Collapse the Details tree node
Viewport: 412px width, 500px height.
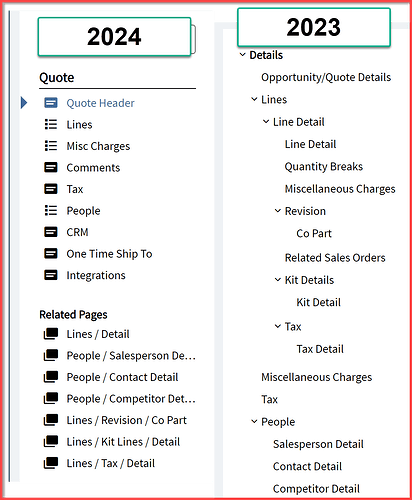(x=243, y=54)
